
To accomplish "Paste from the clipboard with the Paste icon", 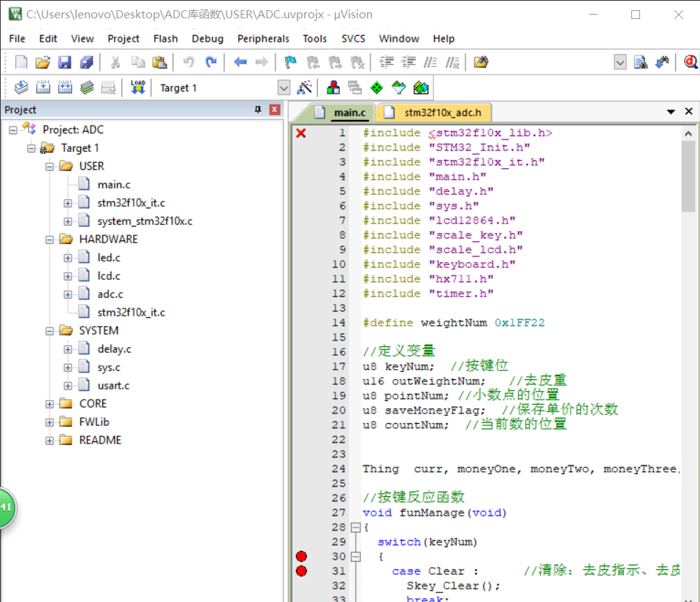I will 159,62.
